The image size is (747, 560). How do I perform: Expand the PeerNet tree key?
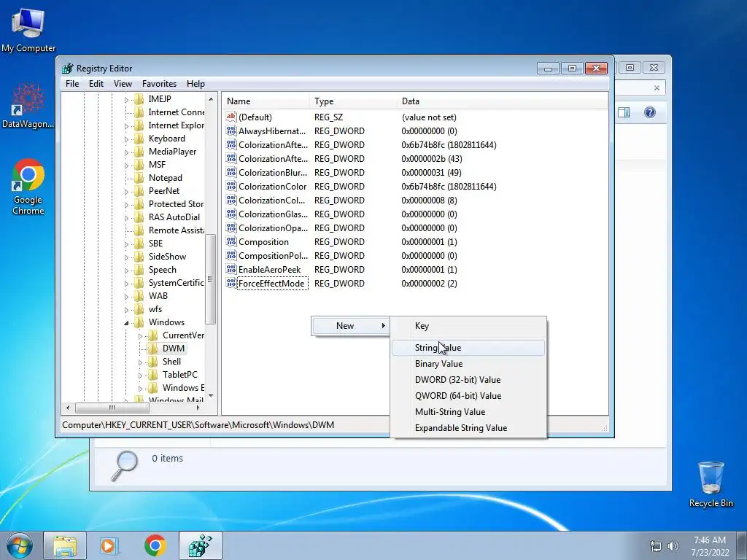point(126,192)
